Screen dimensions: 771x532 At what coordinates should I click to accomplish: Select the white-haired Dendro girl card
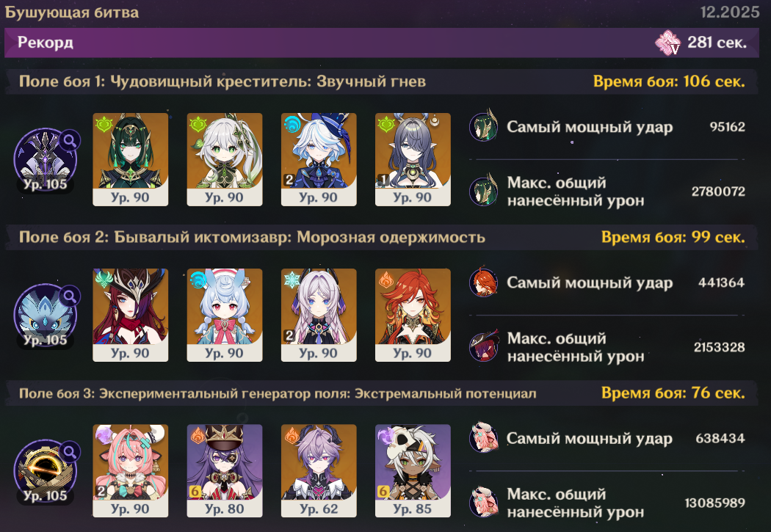(x=224, y=160)
